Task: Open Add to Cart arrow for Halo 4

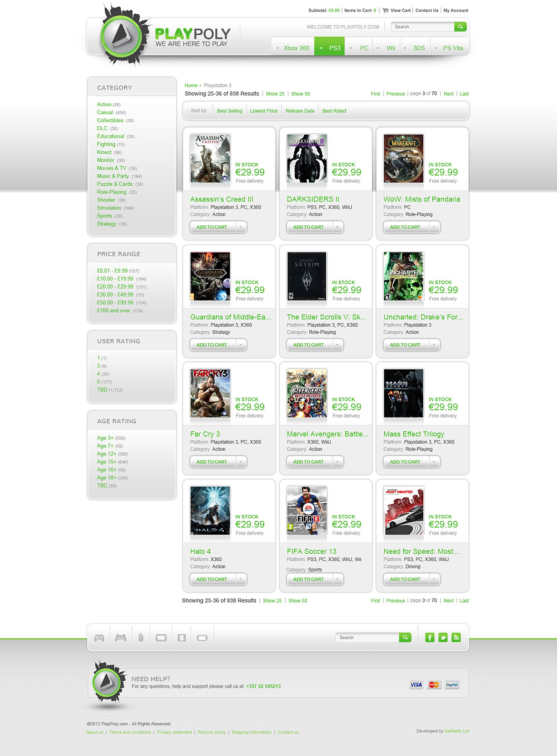Action: pyautogui.click(x=241, y=579)
